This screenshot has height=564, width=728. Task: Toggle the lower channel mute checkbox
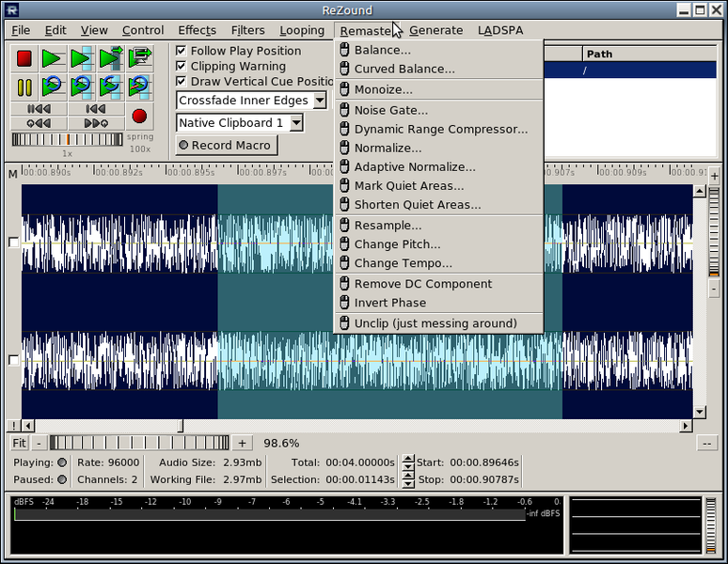pyautogui.click(x=14, y=360)
